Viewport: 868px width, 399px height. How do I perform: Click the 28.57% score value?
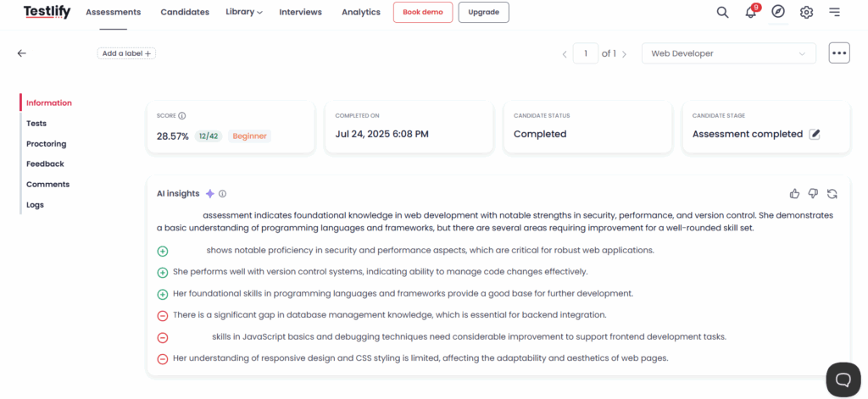[x=173, y=136]
